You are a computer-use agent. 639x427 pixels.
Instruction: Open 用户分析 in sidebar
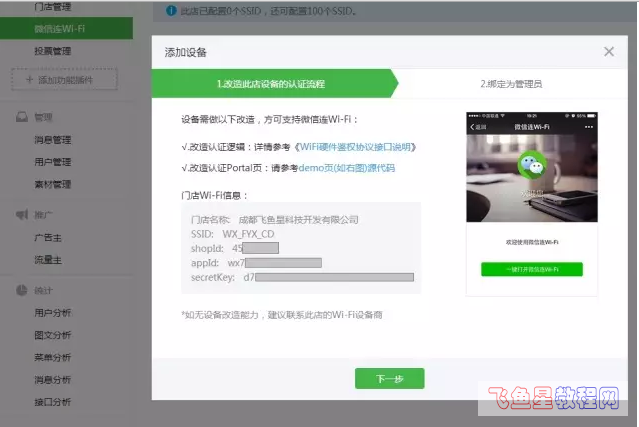(53, 313)
